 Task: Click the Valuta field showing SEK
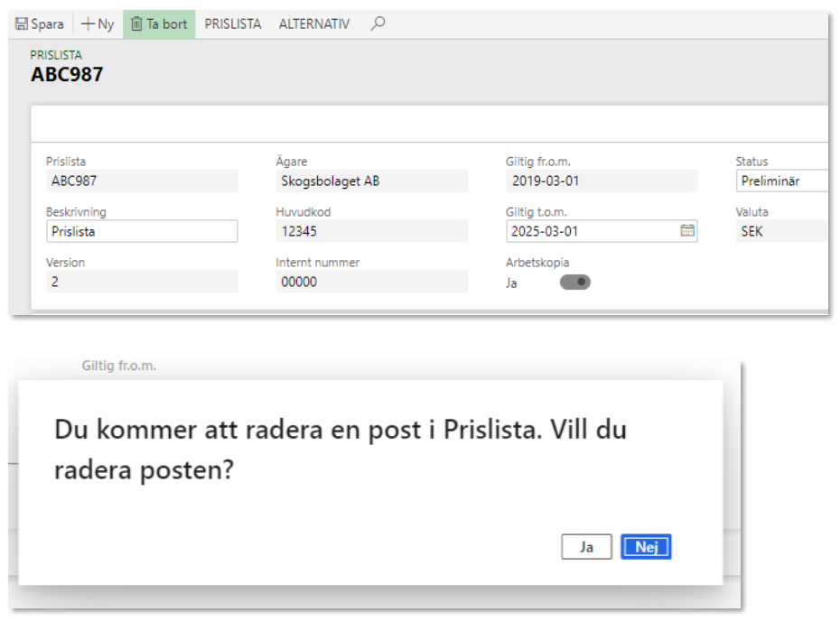click(780, 231)
